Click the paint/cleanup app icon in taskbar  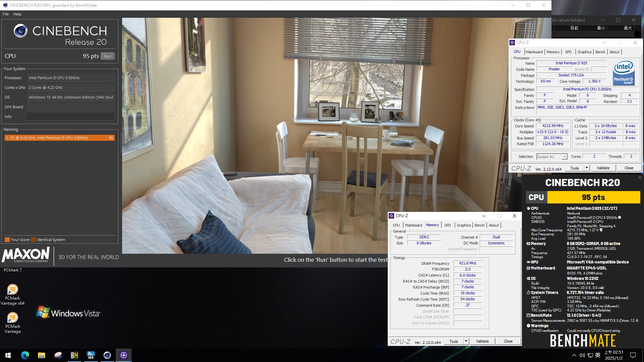58,355
